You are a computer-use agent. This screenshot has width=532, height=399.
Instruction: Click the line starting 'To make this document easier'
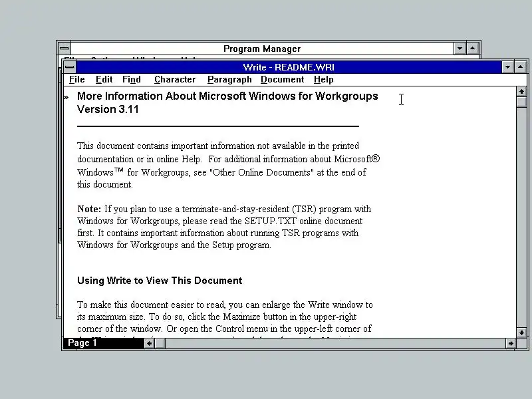(x=225, y=305)
